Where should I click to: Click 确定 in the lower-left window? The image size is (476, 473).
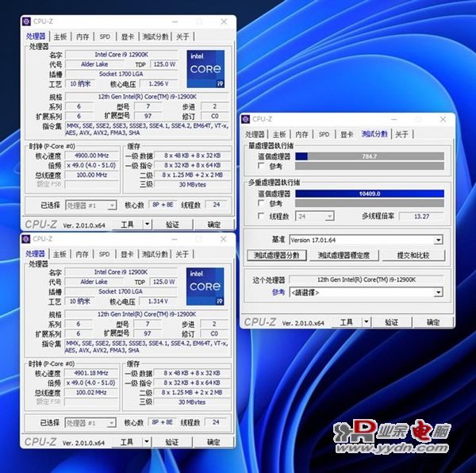point(213,442)
